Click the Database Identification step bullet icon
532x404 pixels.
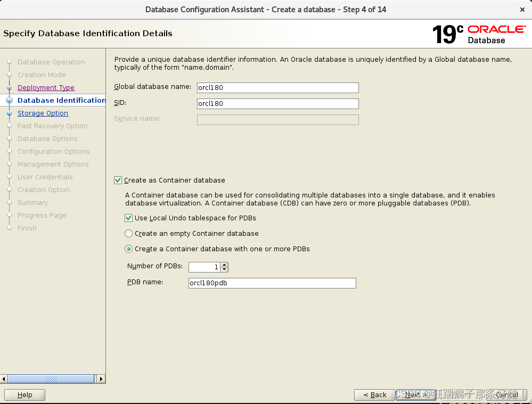point(10,101)
